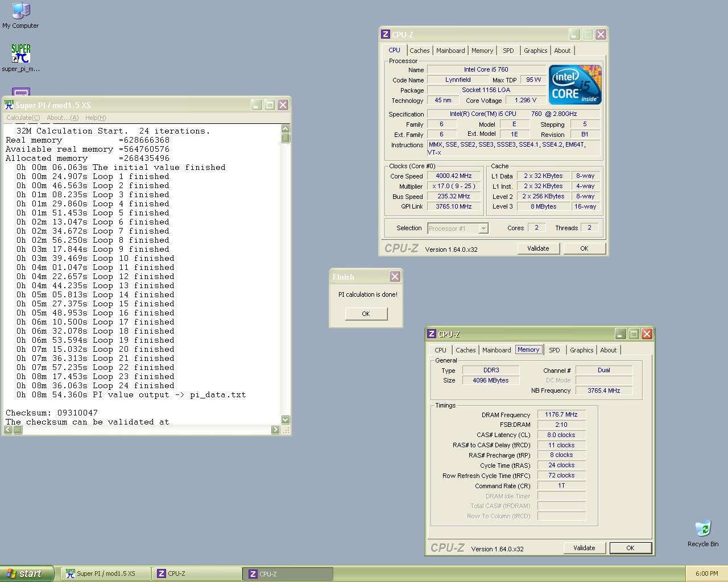Switch to About tab in lower CPU-Z
Image resolution: width=728 pixels, height=582 pixels.
[609, 350]
